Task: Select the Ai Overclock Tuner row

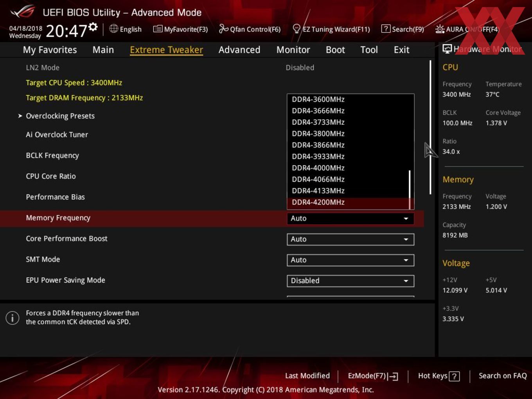Action: click(x=57, y=135)
